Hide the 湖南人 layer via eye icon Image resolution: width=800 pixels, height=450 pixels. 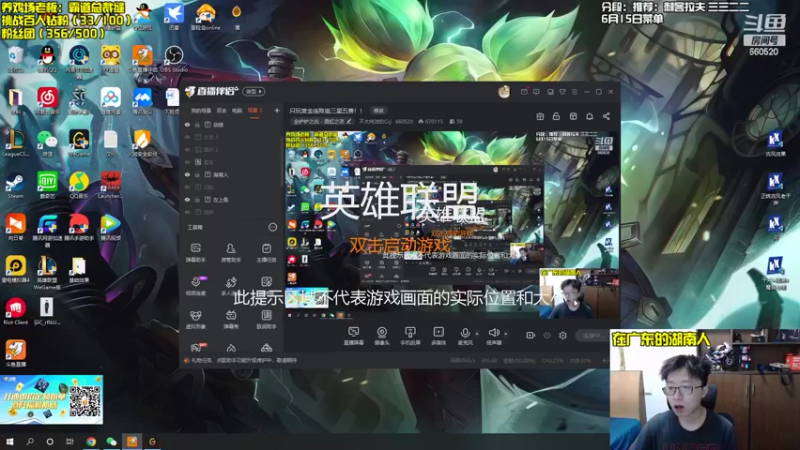(187, 174)
